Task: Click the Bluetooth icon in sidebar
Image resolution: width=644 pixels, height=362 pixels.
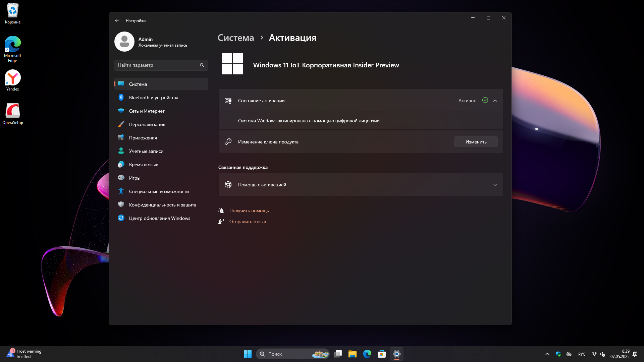Action: click(x=121, y=97)
